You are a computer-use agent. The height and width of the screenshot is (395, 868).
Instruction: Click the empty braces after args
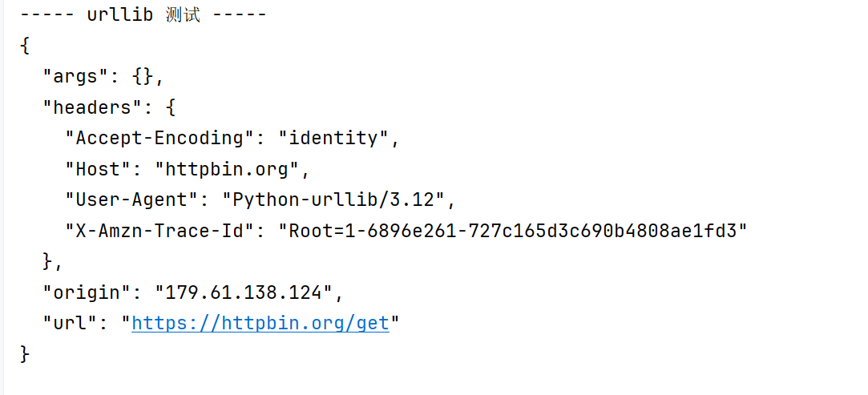pyautogui.click(x=143, y=77)
